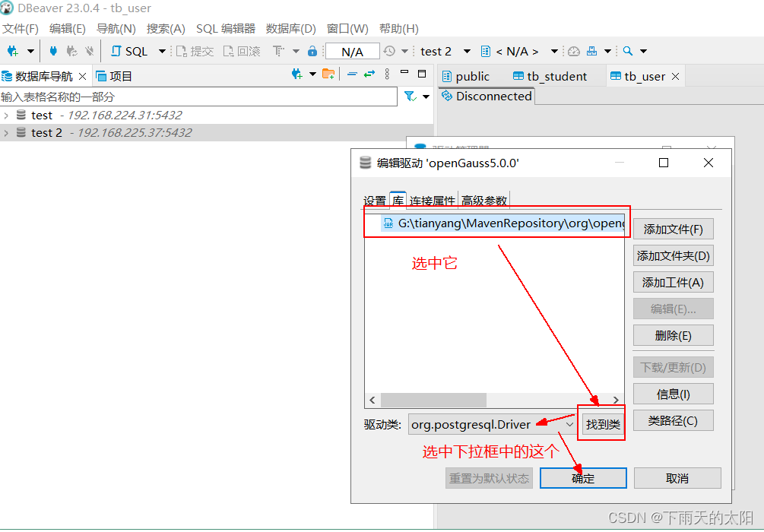Open the filter settings dropdown arrow
The height and width of the screenshot is (532, 764).
coord(426,97)
